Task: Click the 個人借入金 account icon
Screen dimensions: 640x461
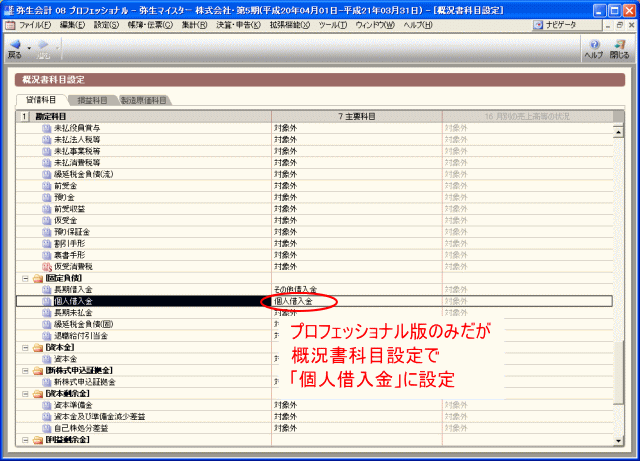Action: pos(47,301)
